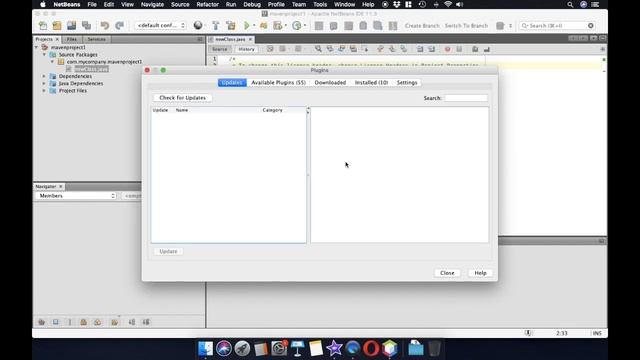Open the Files tab in left panel
Image resolution: width=640 pixels, height=360 pixels.
pyautogui.click(x=72, y=39)
